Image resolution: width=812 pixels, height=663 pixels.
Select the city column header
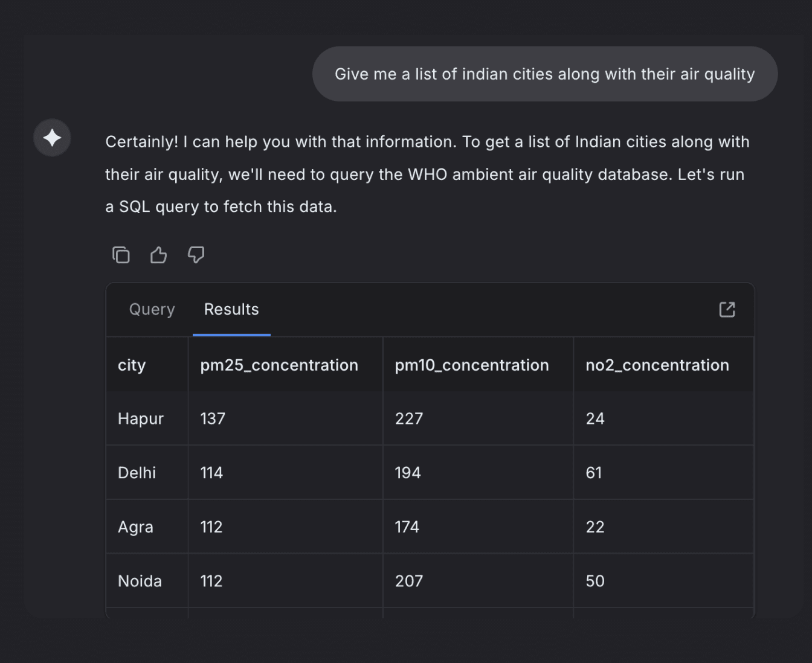coord(132,365)
